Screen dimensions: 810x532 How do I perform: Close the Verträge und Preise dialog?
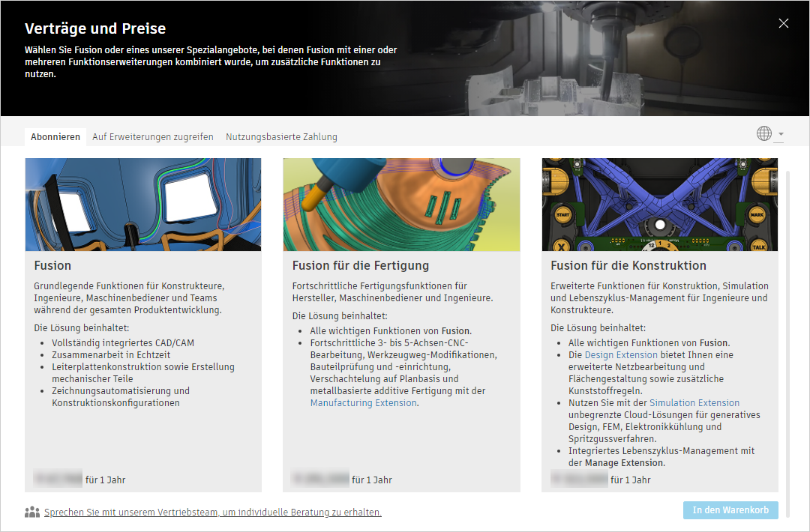(783, 23)
